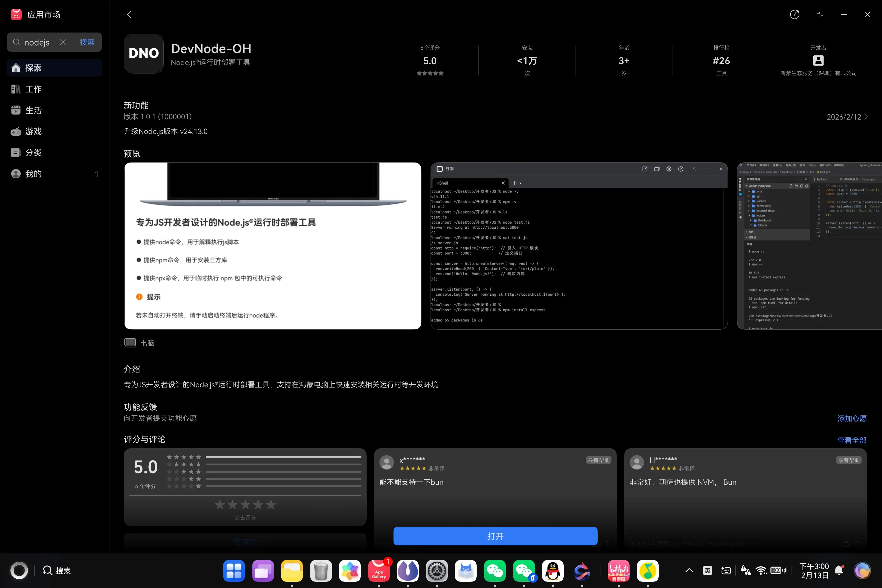Go back using the back arrow
882x588 pixels.
coord(129,14)
